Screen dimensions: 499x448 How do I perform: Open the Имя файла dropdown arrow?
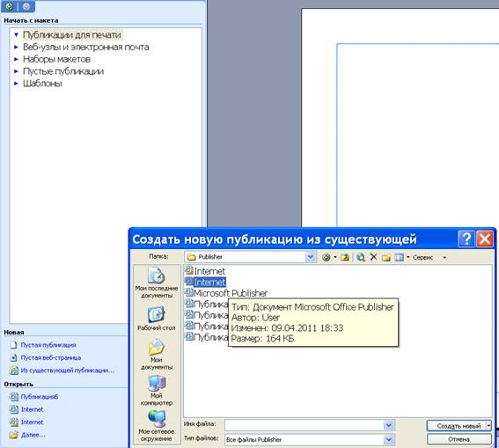pos(389,425)
